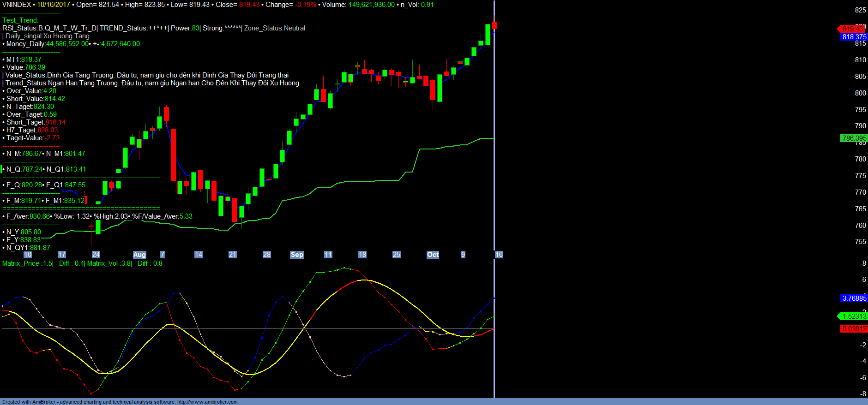Open the amibroker.com link in footer

point(207,402)
